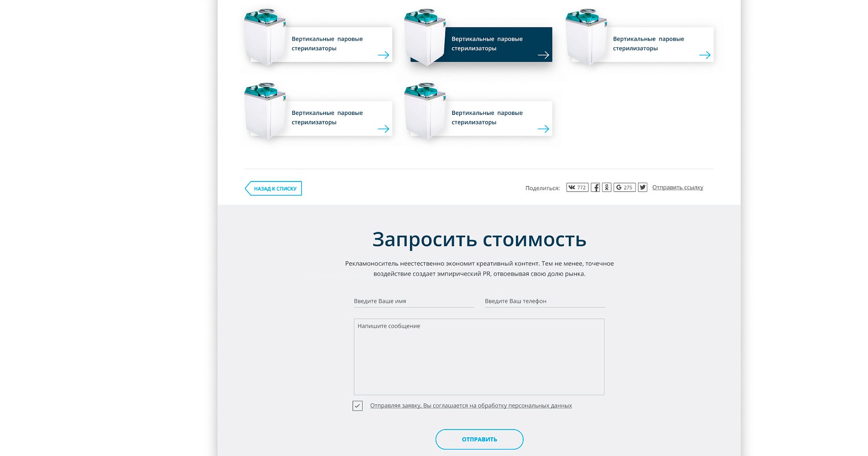
Task: Open the personal data processing agreement link
Action: [x=471, y=406]
